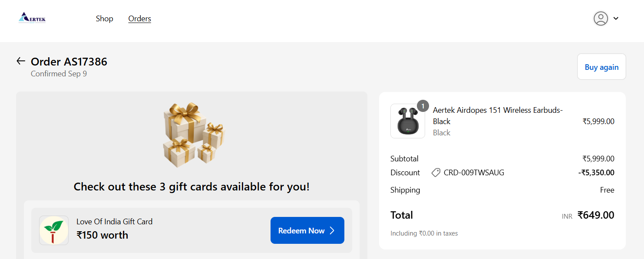Screen dimensions: 644x259
Task: Open the Aertek Airdopes earbuds thumbnail
Action: click(x=407, y=121)
